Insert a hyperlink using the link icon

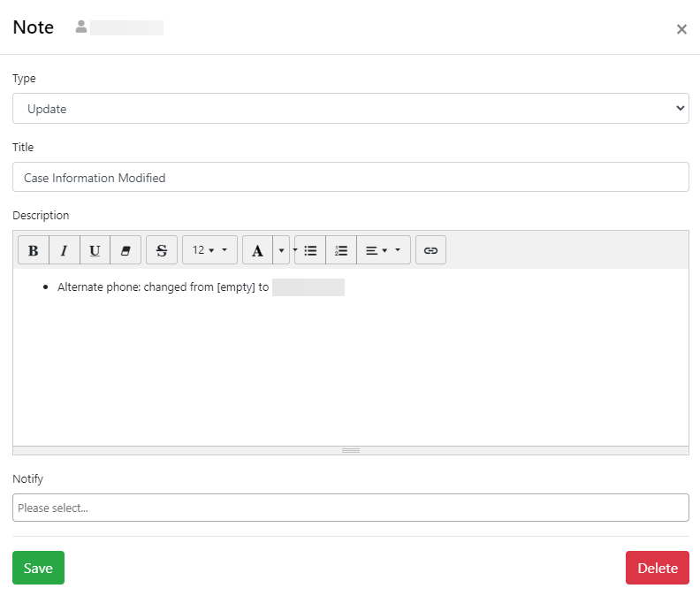[430, 250]
